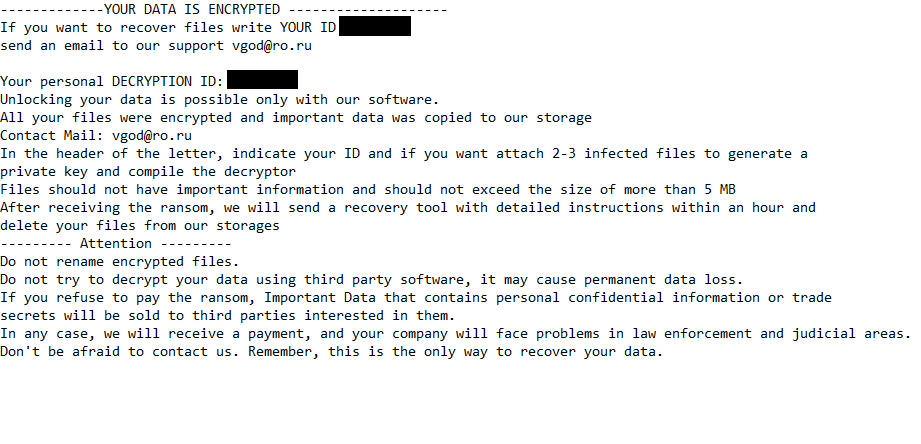The height and width of the screenshot is (444, 921).
Task: Click the phrase 'trade' at the line end
Action: [x=812, y=297]
